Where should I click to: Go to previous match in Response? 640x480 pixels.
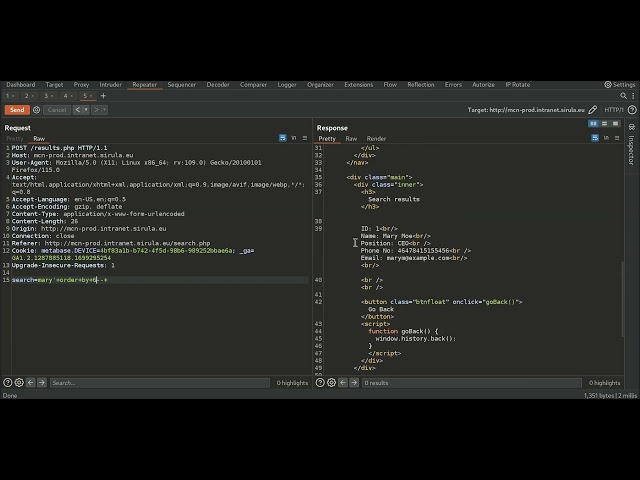pos(343,383)
